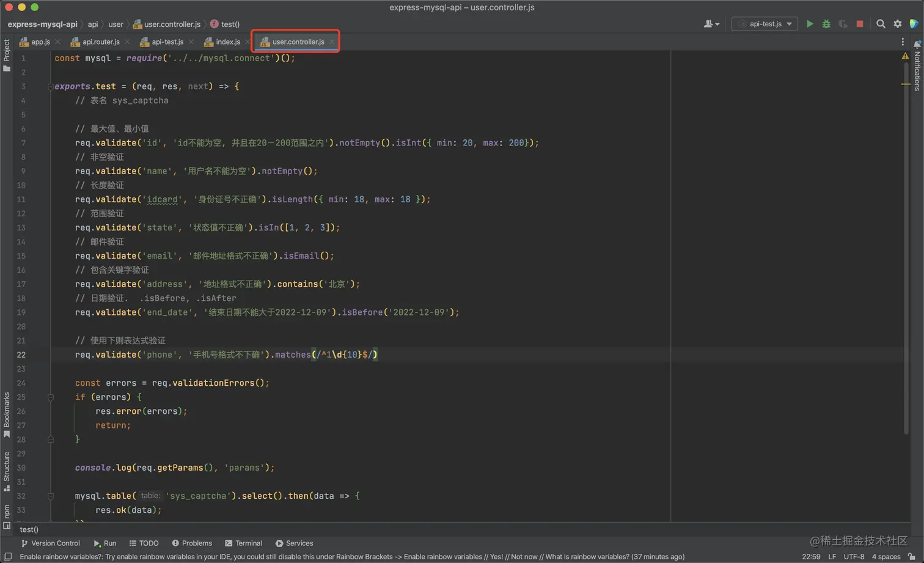924x563 pixels.
Task: Open IDE settings gear icon
Action: [897, 24]
